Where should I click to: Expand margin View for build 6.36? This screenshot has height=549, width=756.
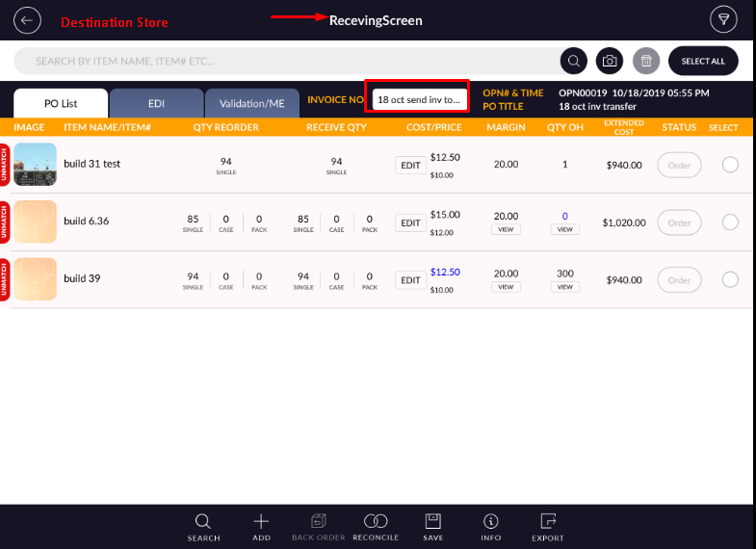[506, 230]
